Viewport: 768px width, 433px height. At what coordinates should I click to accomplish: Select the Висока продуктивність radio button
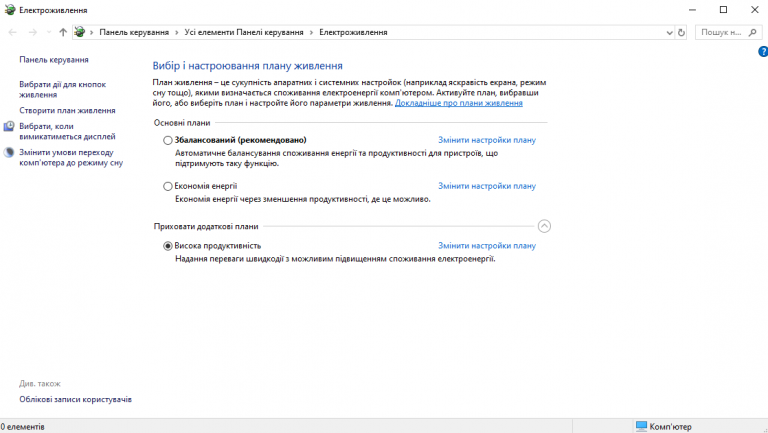(x=168, y=246)
